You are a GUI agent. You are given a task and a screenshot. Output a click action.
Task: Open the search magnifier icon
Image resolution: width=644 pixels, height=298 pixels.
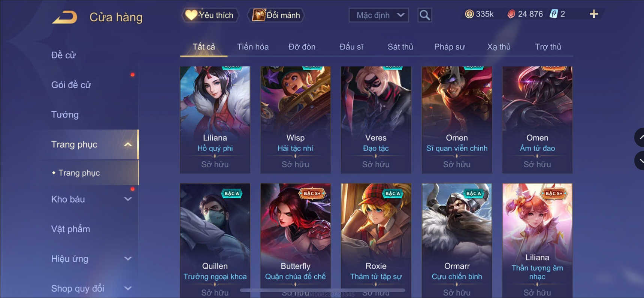(424, 15)
